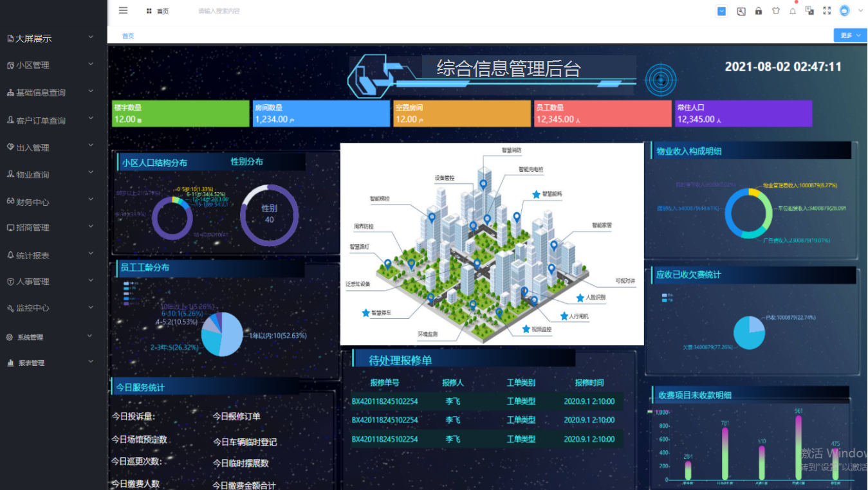Click the user avatar icon
Screen dimensions: 868x490
pyautogui.click(x=845, y=11)
